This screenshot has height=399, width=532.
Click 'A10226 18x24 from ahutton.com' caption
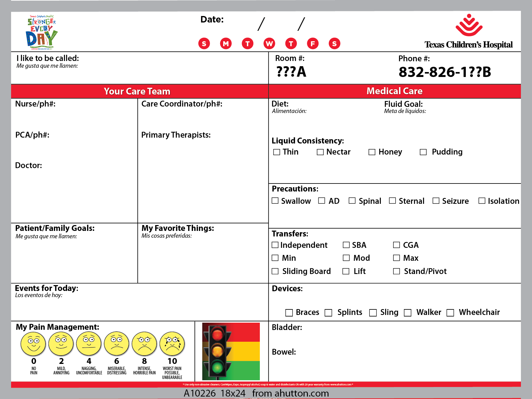(x=256, y=393)
